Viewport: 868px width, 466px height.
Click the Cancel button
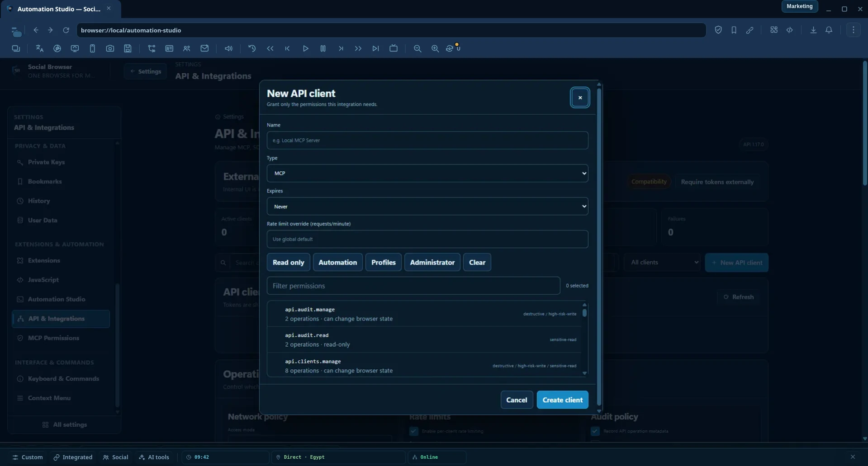pos(517,400)
